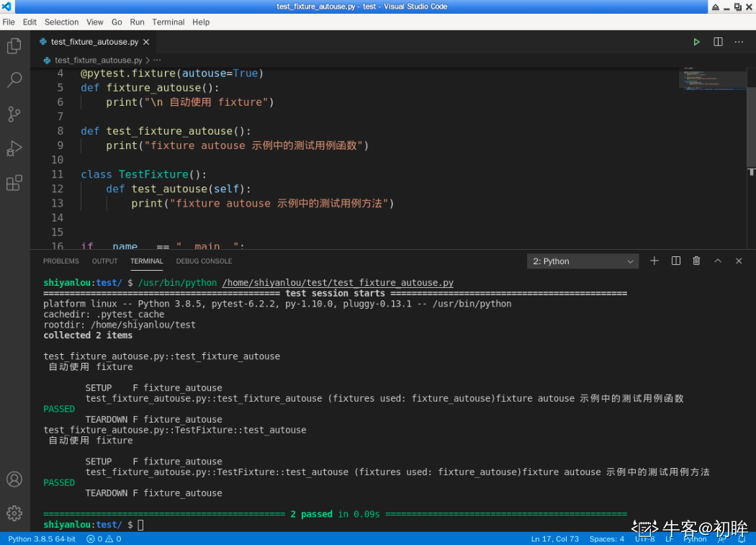Image resolution: width=756 pixels, height=545 pixels.
Task: Open the Search view in activity bar
Action: tap(14, 80)
